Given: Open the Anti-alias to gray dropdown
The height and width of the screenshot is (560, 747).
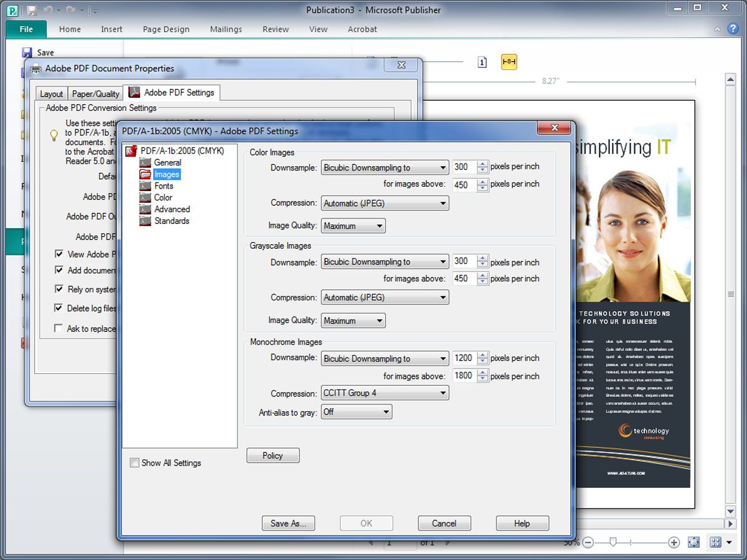Looking at the screenshot, I should tap(356, 412).
